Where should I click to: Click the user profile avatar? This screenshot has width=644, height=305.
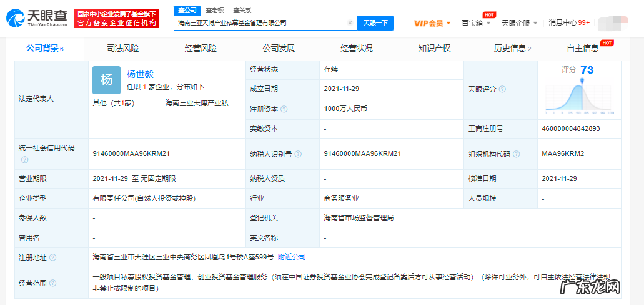point(613,22)
